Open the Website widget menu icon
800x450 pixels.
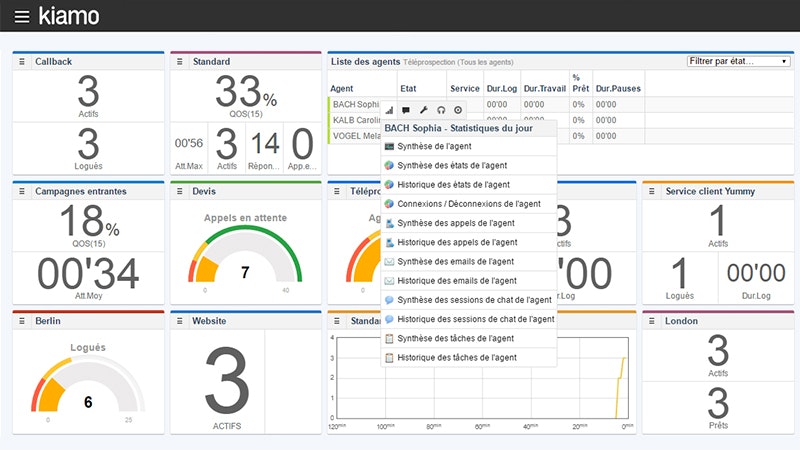[180, 321]
